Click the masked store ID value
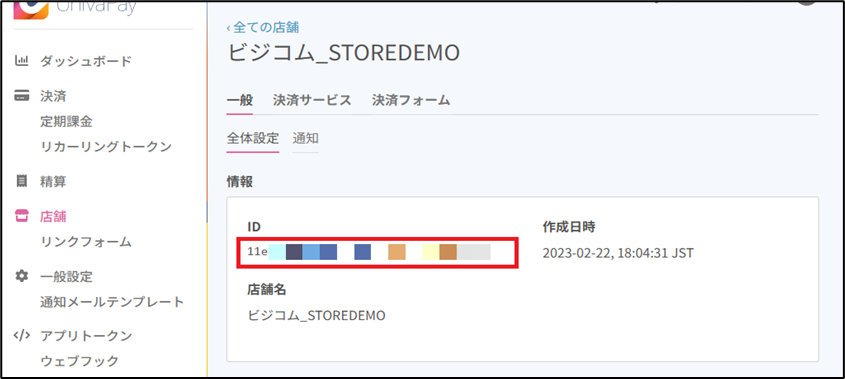 pyautogui.click(x=369, y=252)
